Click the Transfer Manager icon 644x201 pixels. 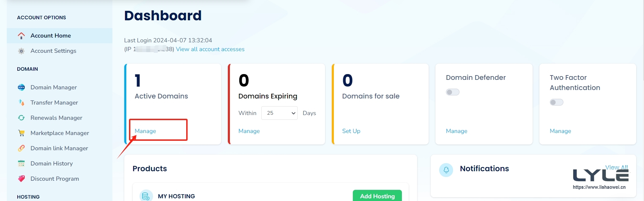[21, 103]
